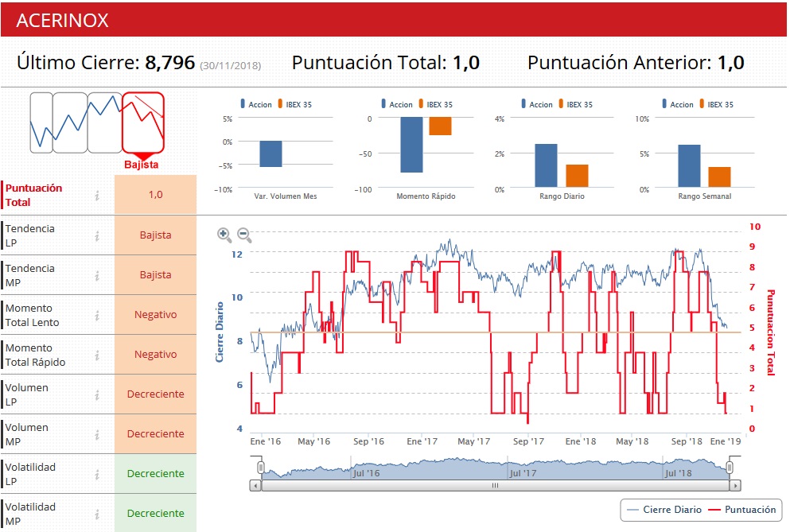This screenshot has height=532, width=790.
Task: Toggle Accion series in Var. Volumen Mes chart
Action: (x=256, y=104)
